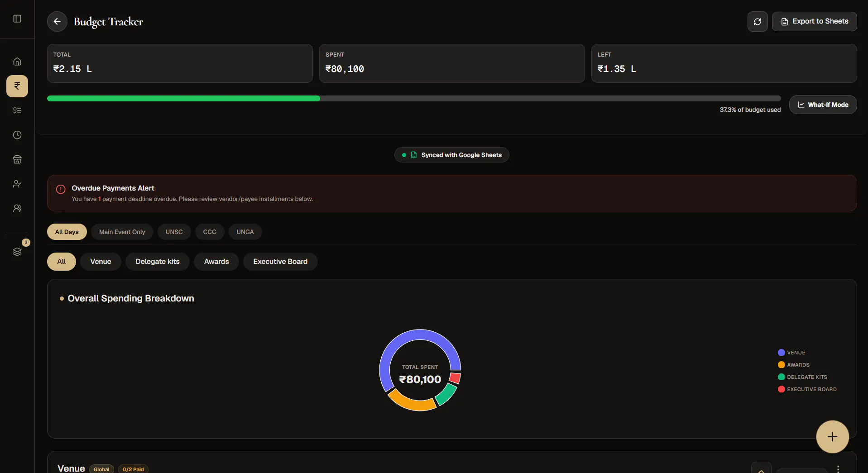Select the All category chip

point(62,262)
